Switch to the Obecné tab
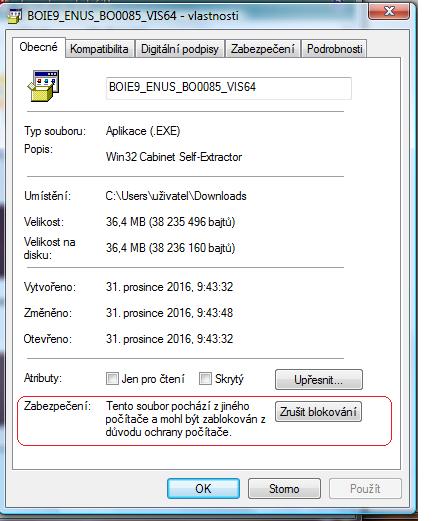The image size is (441, 521). (x=38, y=47)
